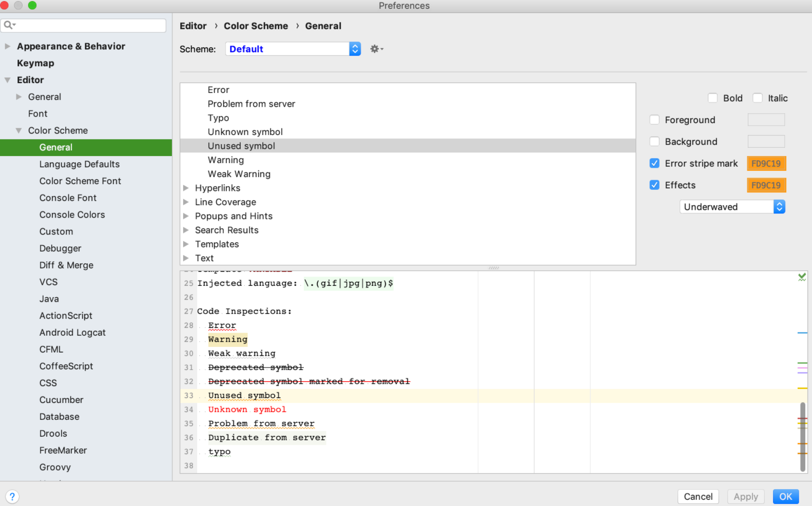Enable the Italic checkbox
Image resolution: width=812 pixels, height=506 pixels.
click(x=757, y=98)
